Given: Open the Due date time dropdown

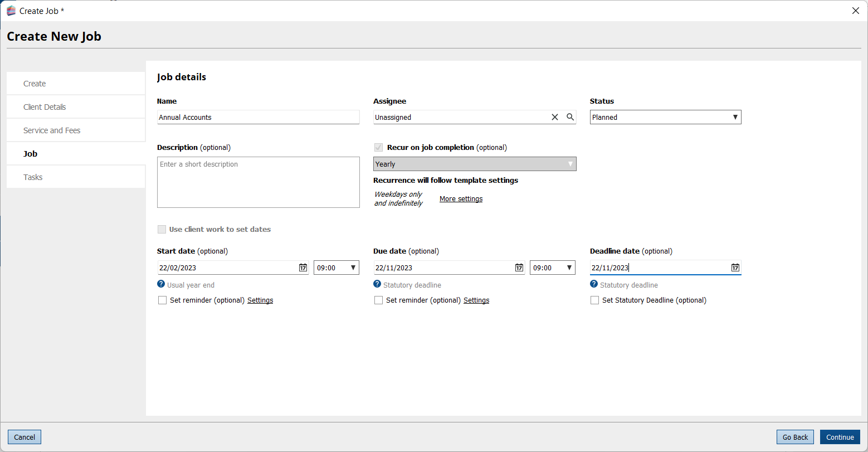Looking at the screenshot, I should click(552, 268).
